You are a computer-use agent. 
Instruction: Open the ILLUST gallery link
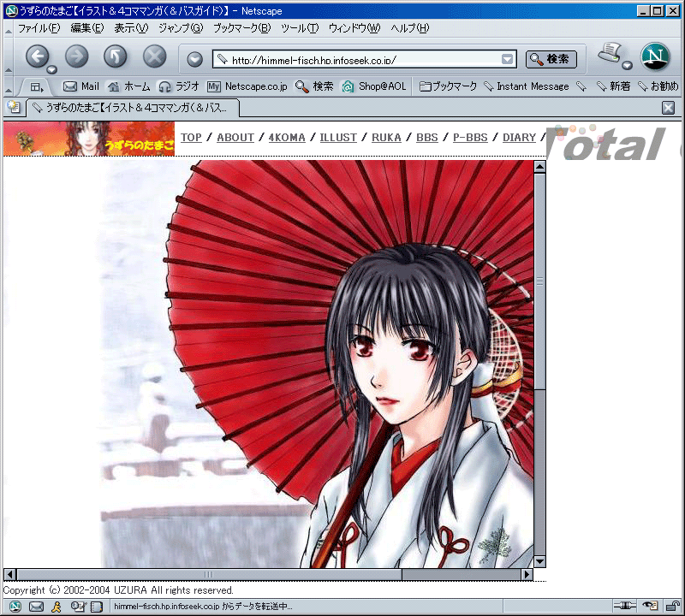[338, 138]
